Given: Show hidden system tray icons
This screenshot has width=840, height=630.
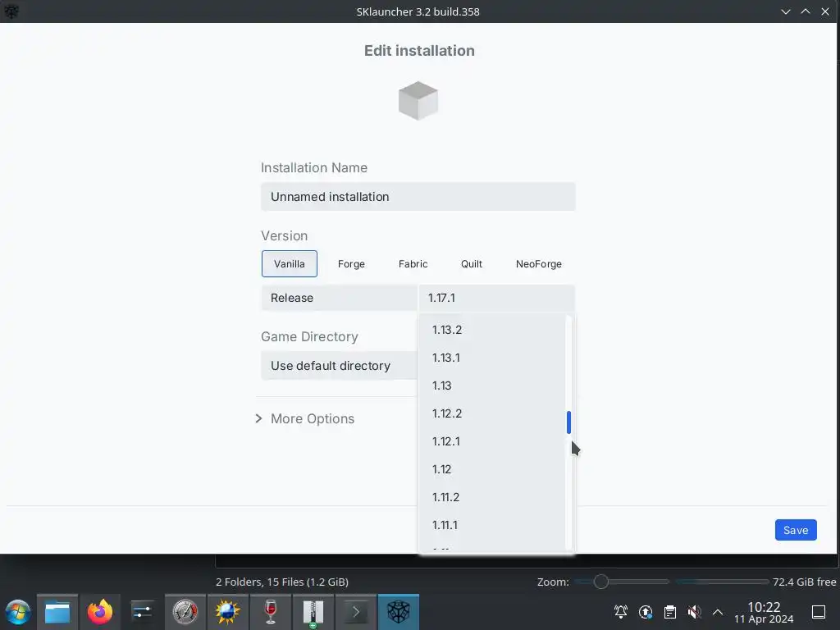Looking at the screenshot, I should [718, 612].
